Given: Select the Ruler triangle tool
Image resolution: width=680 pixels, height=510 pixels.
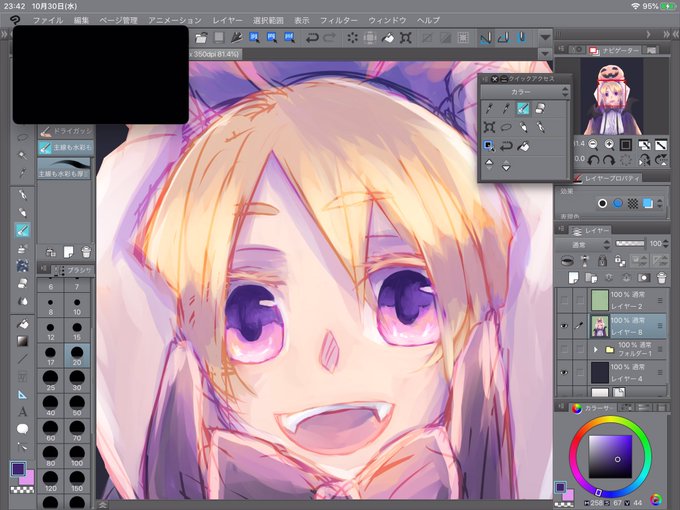Looking at the screenshot, I should click(23, 394).
